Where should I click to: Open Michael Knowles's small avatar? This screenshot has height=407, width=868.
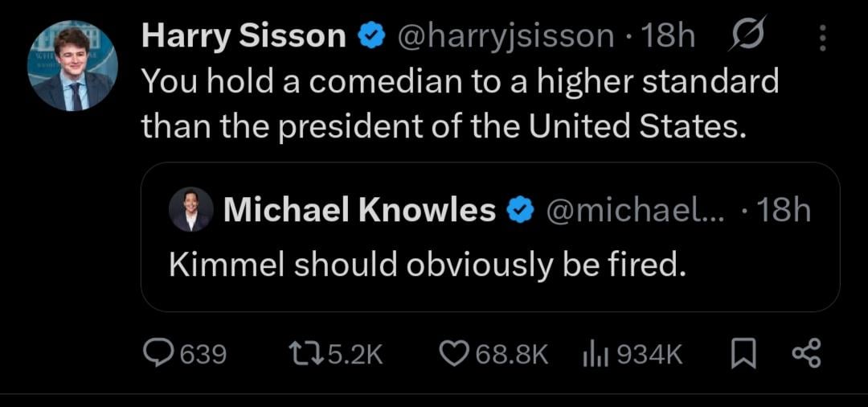click(191, 210)
